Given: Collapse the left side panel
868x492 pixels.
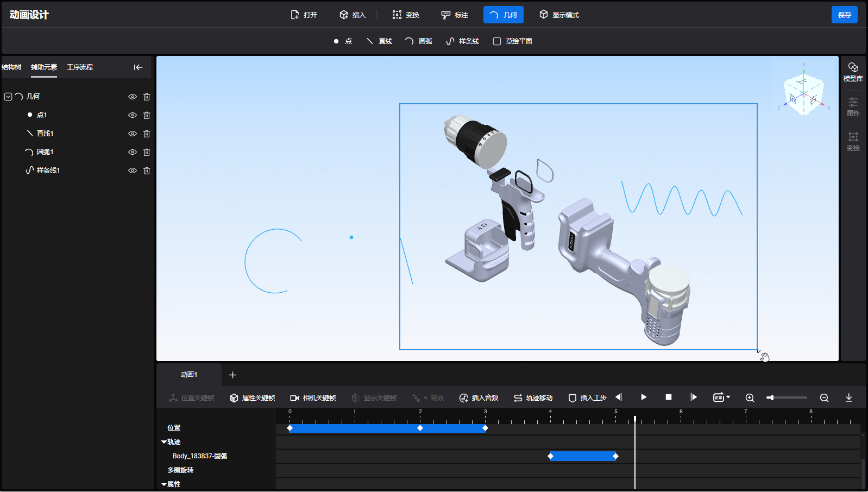Looking at the screenshot, I should 138,67.
